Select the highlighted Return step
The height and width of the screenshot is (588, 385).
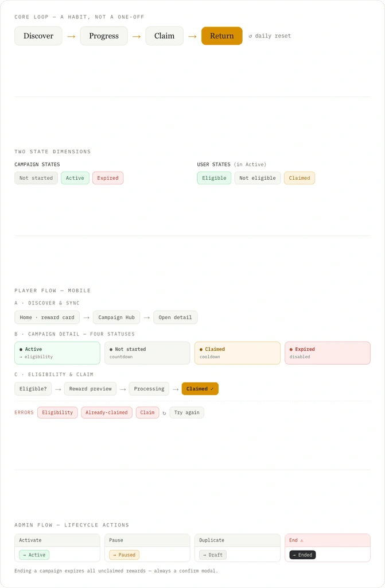point(222,36)
